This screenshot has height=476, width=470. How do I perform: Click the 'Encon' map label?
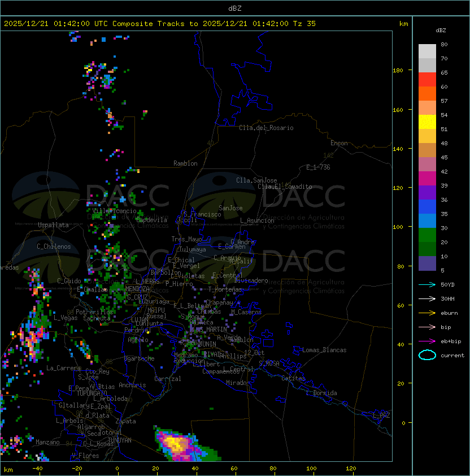tap(339, 143)
